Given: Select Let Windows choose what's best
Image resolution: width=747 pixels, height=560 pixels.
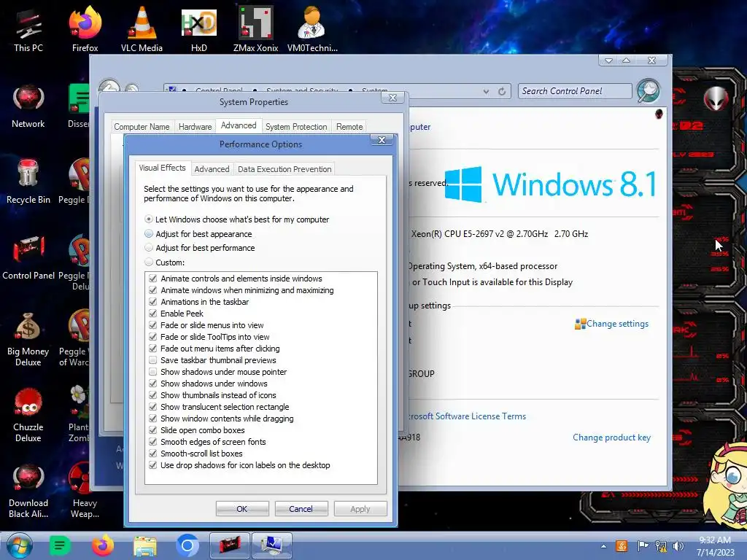Looking at the screenshot, I should point(236,219).
